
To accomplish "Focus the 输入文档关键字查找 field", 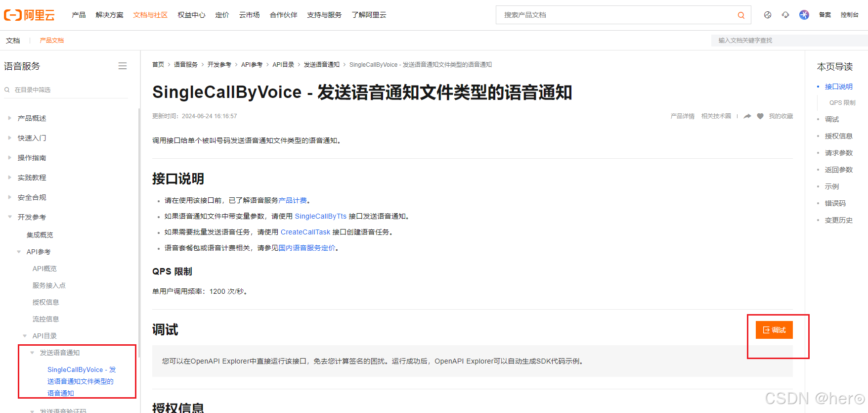I will click(x=789, y=41).
